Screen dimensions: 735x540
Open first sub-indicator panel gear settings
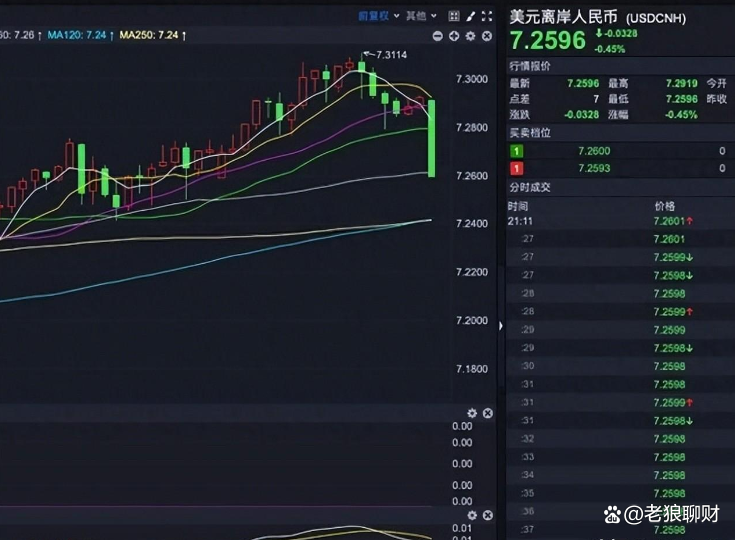click(x=472, y=413)
